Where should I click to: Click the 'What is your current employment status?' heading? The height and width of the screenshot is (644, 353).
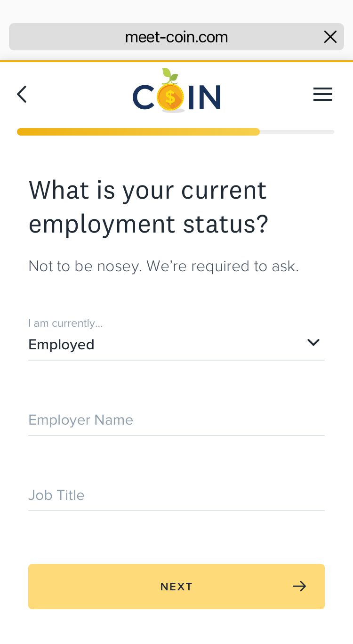[x=148, y=207]
